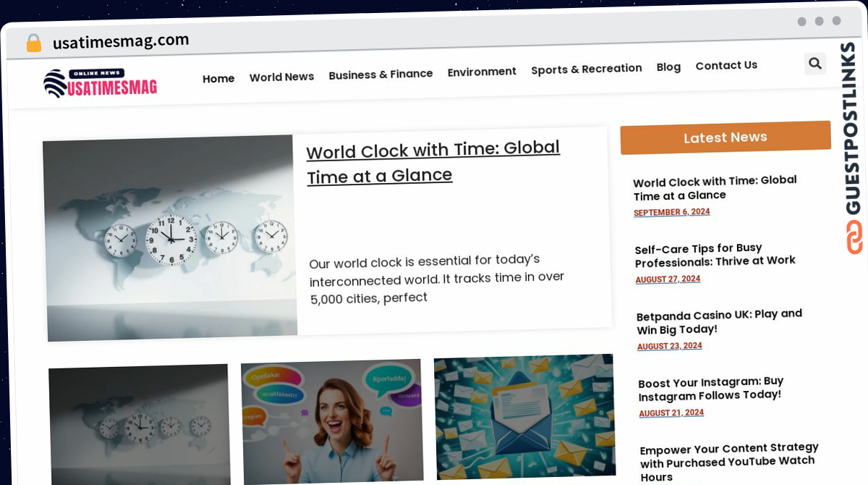The width and height of the screenshot is (868, 485).
Task: Click the August 21, 2024 date
Action: (671, 413)
